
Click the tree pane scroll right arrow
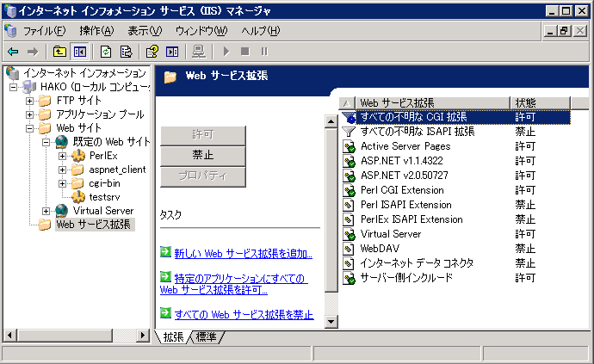(142, 336)
